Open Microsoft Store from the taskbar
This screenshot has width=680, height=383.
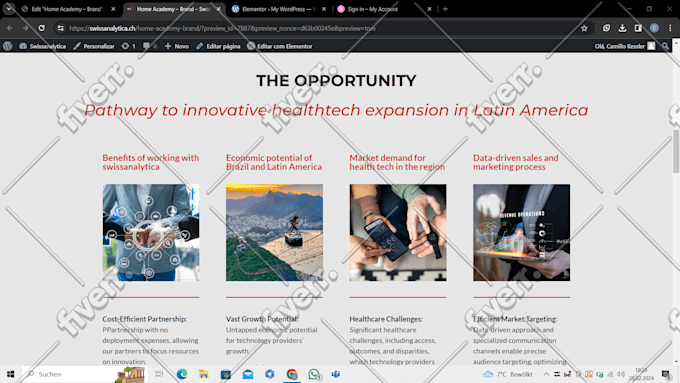point(226,374)
